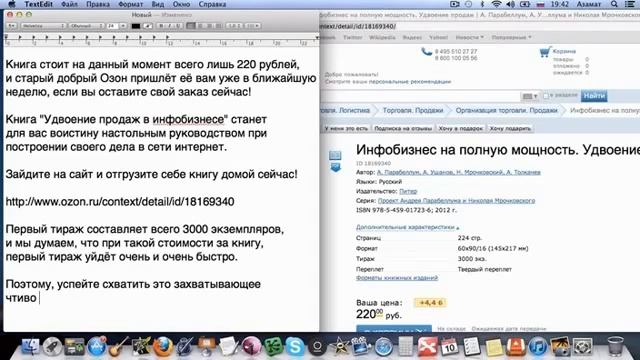640x360 pixels.
Task: Click the shopping cart icon on Ozon page
Action: (544, 52)
